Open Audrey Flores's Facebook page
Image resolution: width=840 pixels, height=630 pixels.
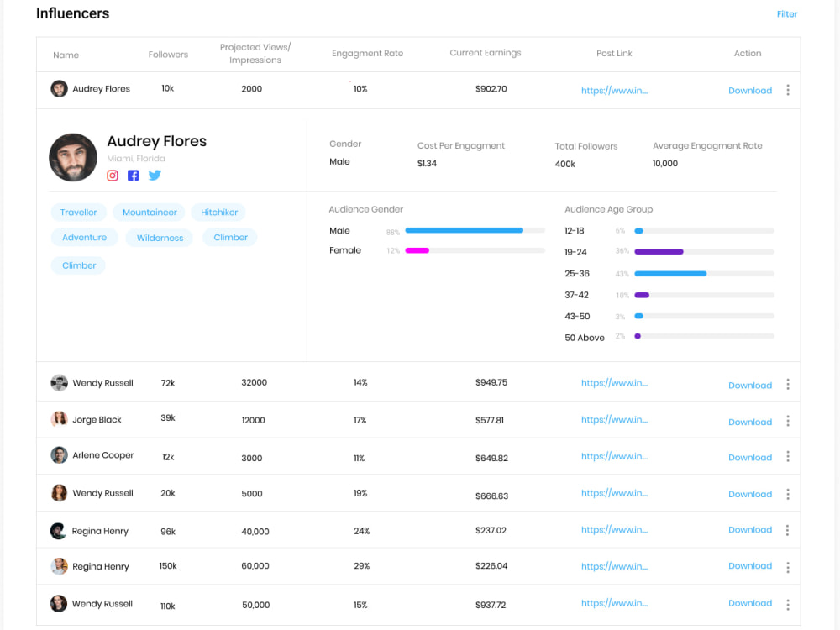point(133,176)
